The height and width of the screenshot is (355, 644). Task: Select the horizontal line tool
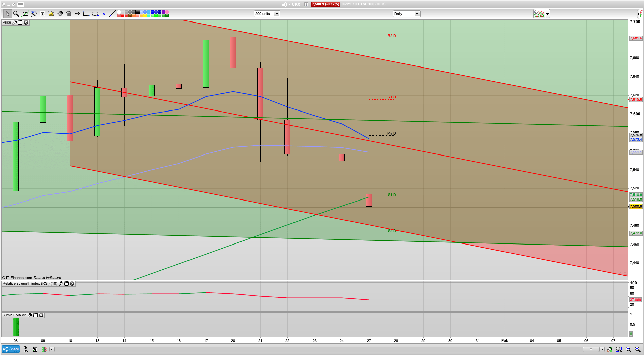coord(104,14)
